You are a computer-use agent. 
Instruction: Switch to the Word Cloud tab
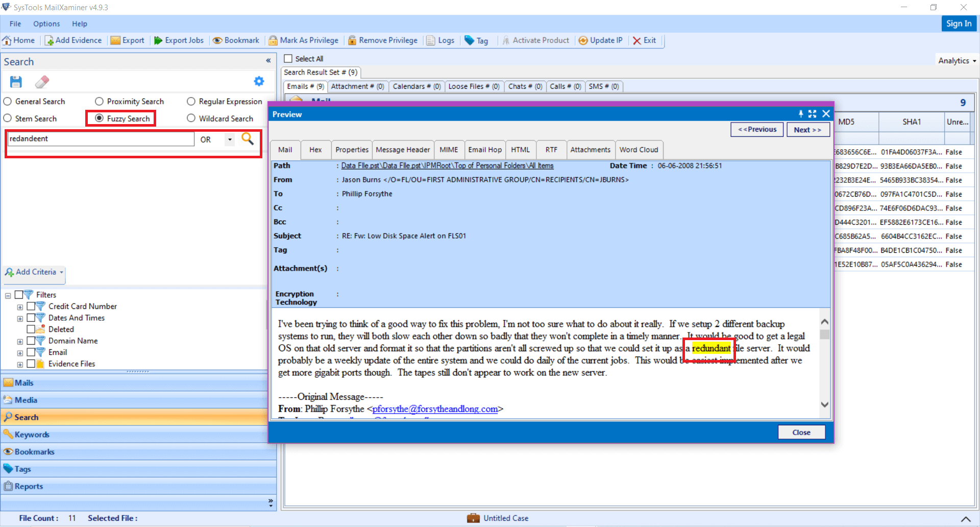[639, 149]
